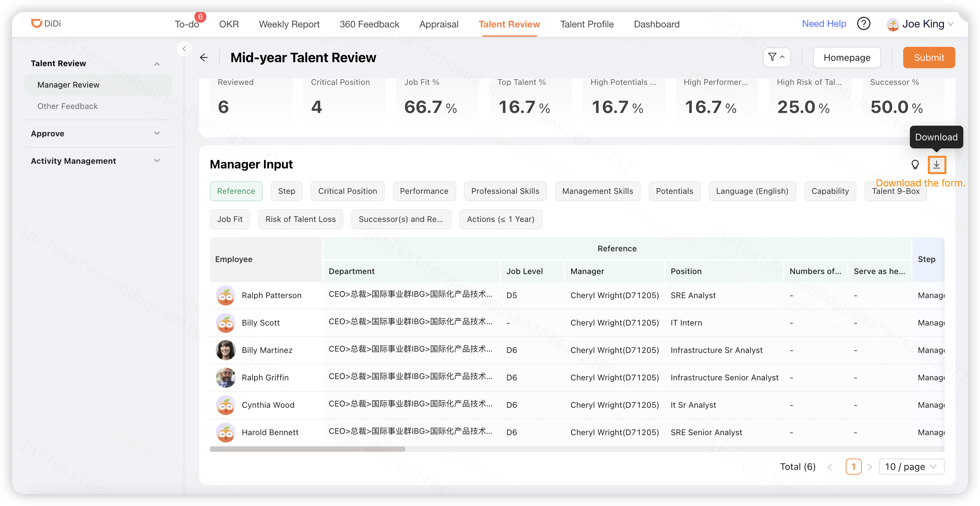Click Ralph Griffin's photo
The image size is (980, 506).
click(x=225, y=378)
